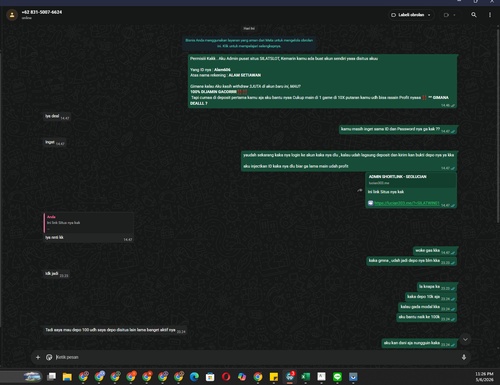
Task: Open File Explorer from the taskbar
Action: coord(67,377)
